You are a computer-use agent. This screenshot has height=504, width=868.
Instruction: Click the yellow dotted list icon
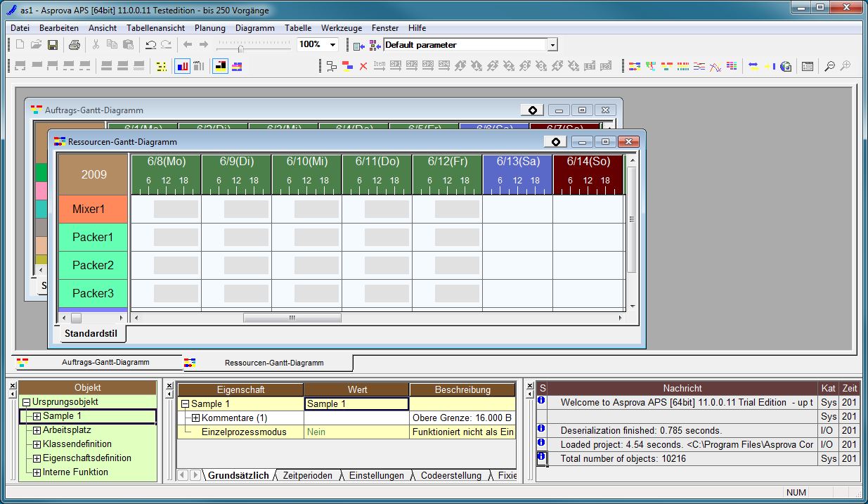click(x=162, y=66)
